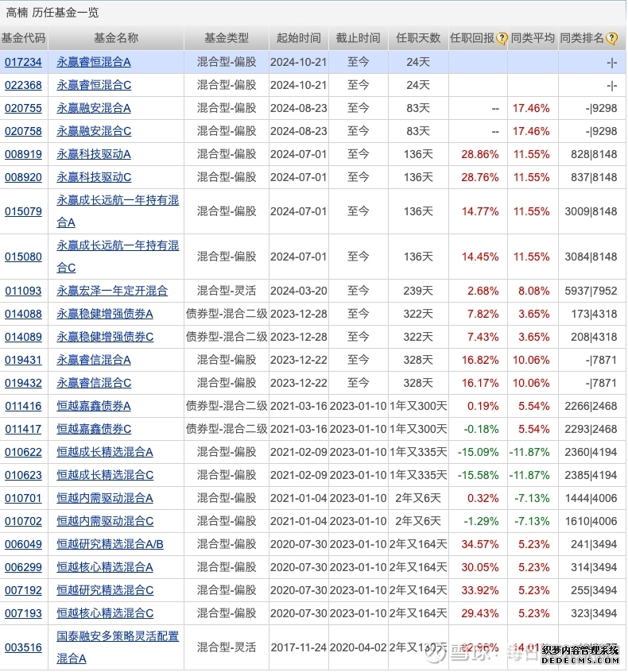Open fund code 008919 link
Image resolution: width=628 pixels, height=672 pixels.
(x=23, y=155)
